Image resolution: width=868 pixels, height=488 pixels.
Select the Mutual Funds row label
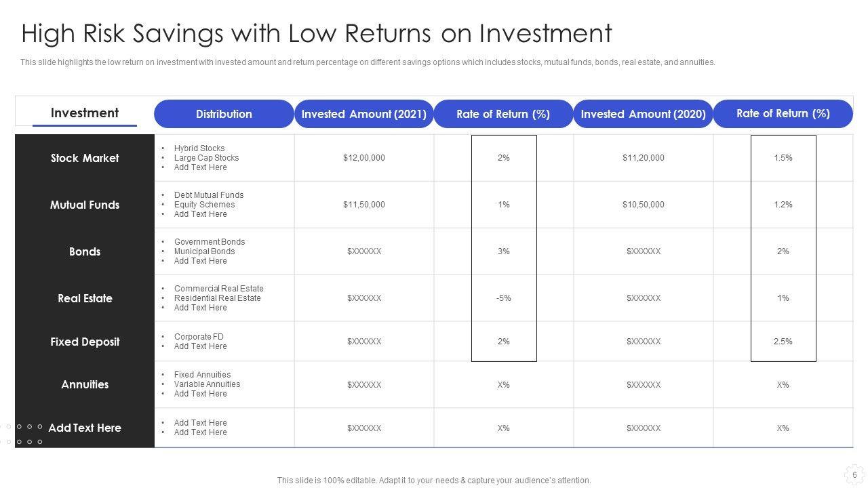click(85, 205)
